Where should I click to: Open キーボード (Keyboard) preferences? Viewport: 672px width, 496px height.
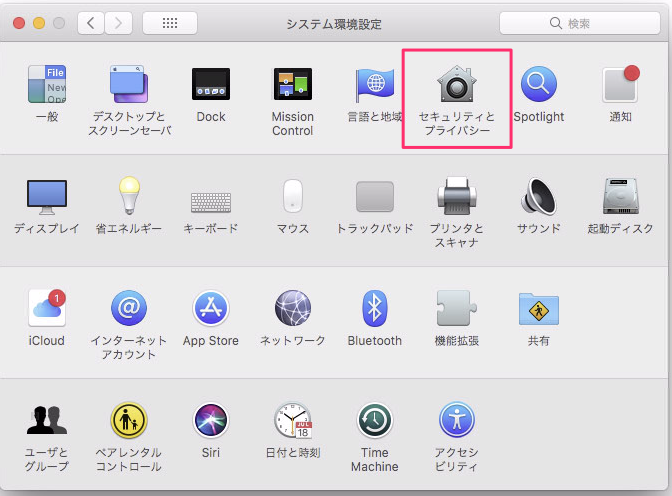tap(211, 202)
